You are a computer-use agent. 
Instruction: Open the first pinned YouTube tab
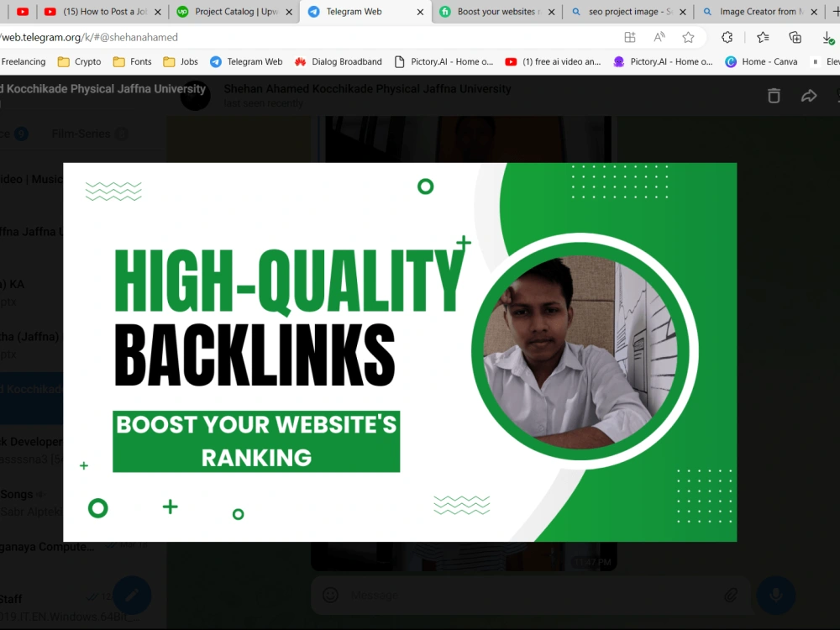[x=23, y=11]
